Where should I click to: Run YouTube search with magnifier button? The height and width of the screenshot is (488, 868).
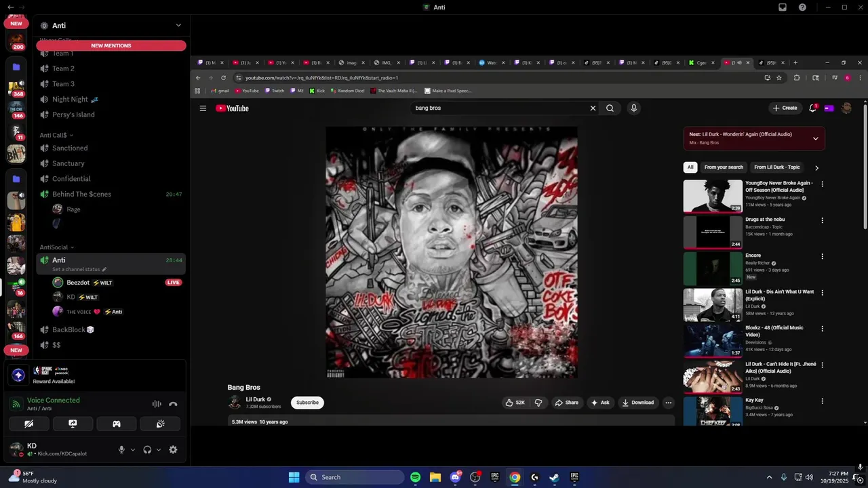[610, 108]
